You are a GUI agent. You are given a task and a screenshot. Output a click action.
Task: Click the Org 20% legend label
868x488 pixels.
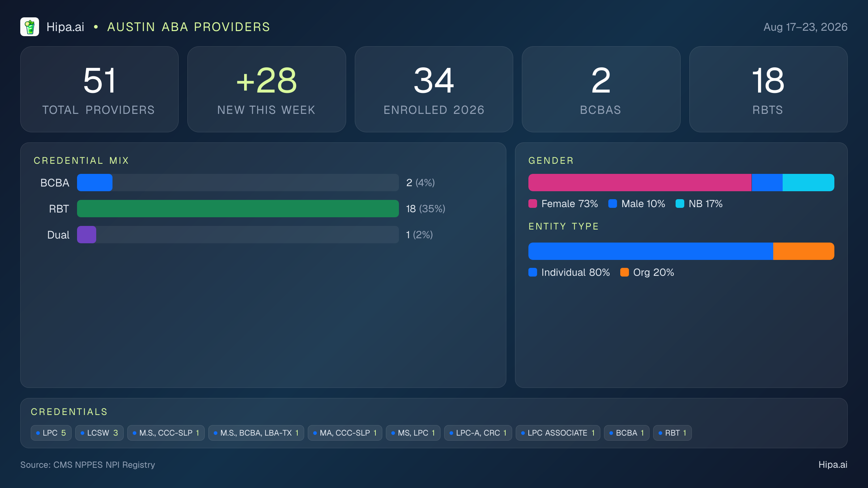tap(654, 273)
